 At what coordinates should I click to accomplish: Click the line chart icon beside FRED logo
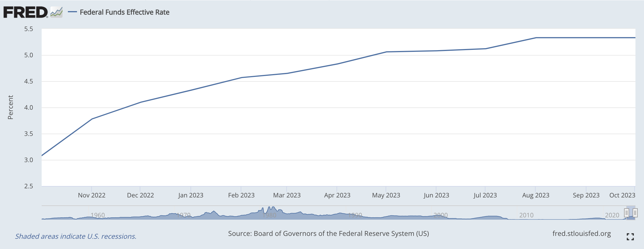[x=56, y=12]
